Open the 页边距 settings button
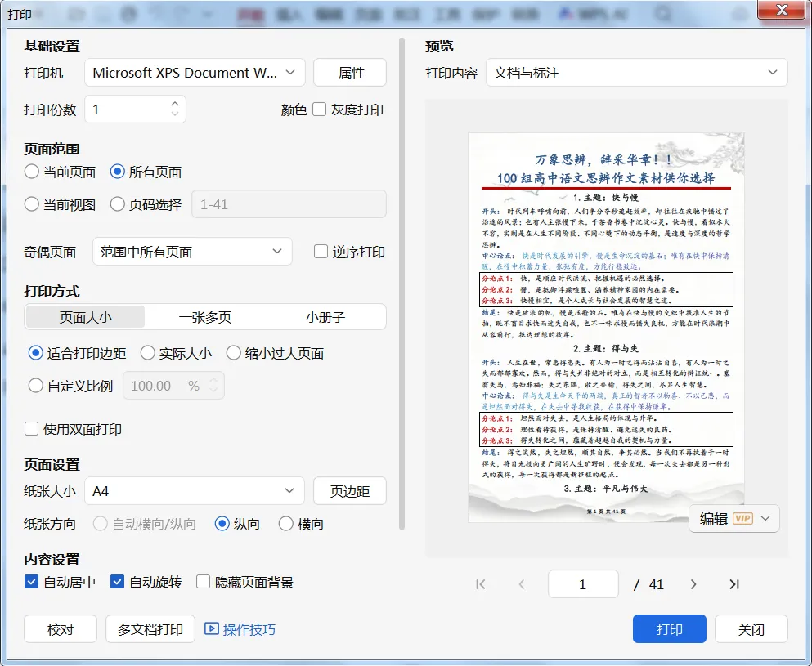 [349, 490]
